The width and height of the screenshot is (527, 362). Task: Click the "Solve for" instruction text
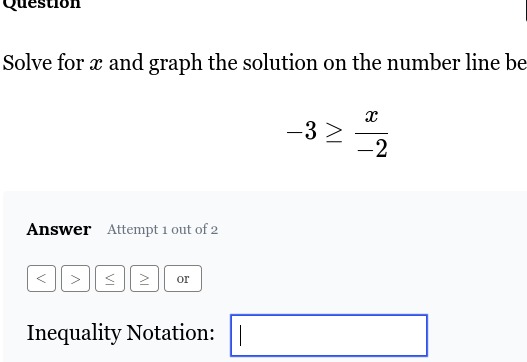tap(43, 63)
